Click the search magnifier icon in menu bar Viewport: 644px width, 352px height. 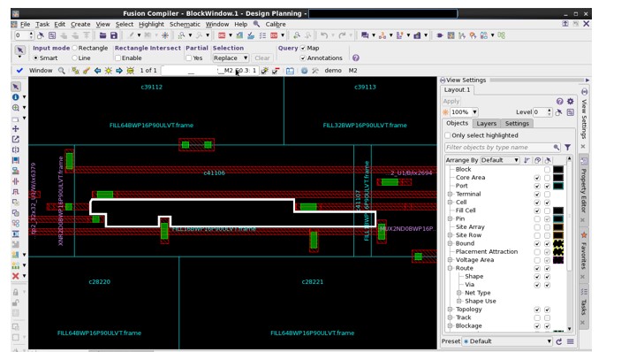click(x=256, y=24)
